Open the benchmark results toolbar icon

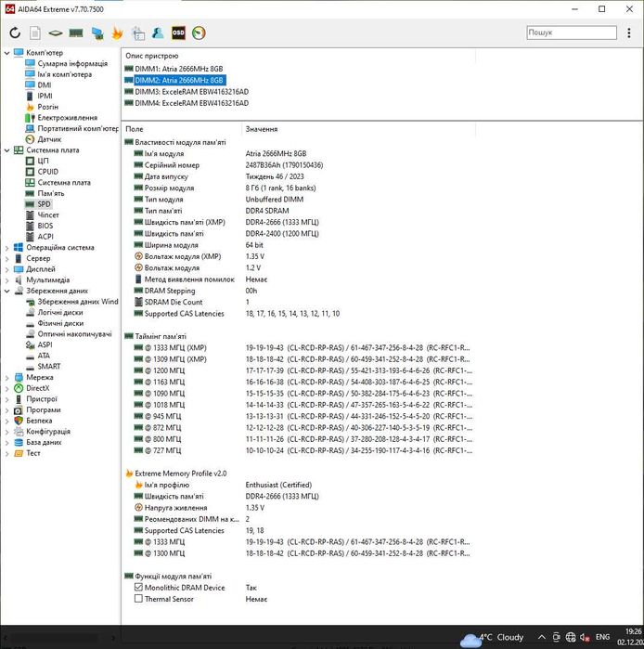(138, 33)
